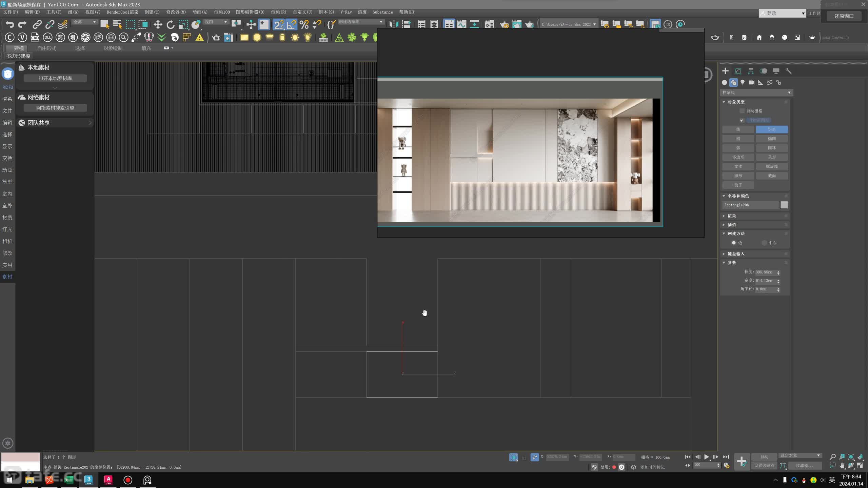Toggle the selection lock icon in status bar
Screen dimensions: 868x488
coord(524,457)
